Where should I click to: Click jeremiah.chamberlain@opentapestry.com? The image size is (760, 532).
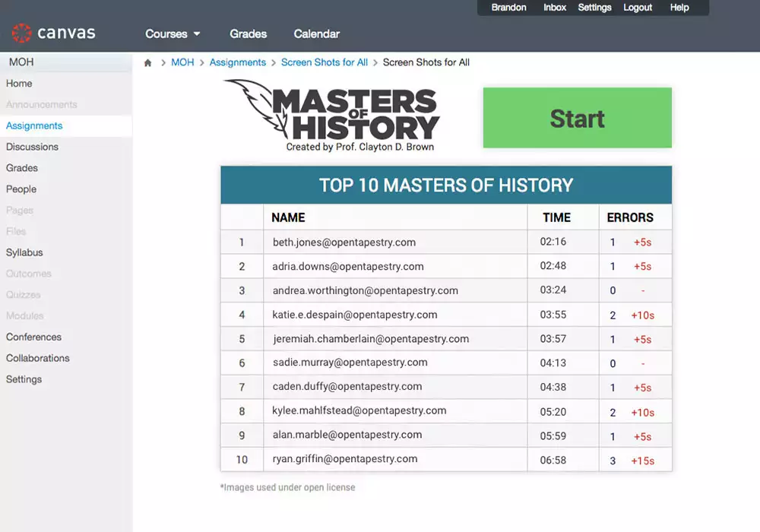pyautogui.click(x=371, y=339)
